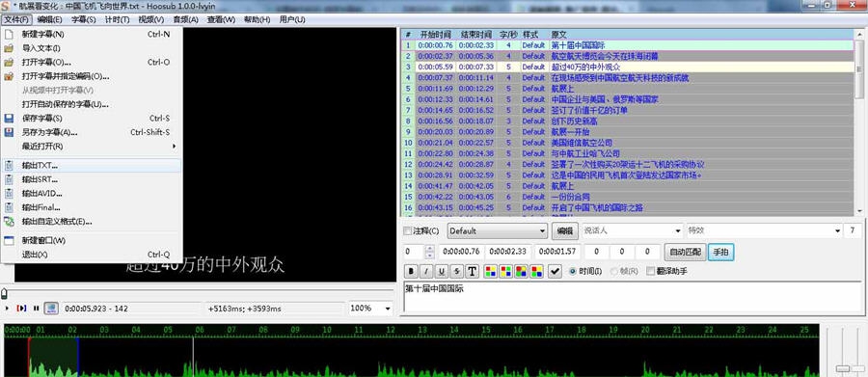Viewport: 868px width, 377px height.
Task: Toggle the auto-scroll video button
Action: click(51, 308)
